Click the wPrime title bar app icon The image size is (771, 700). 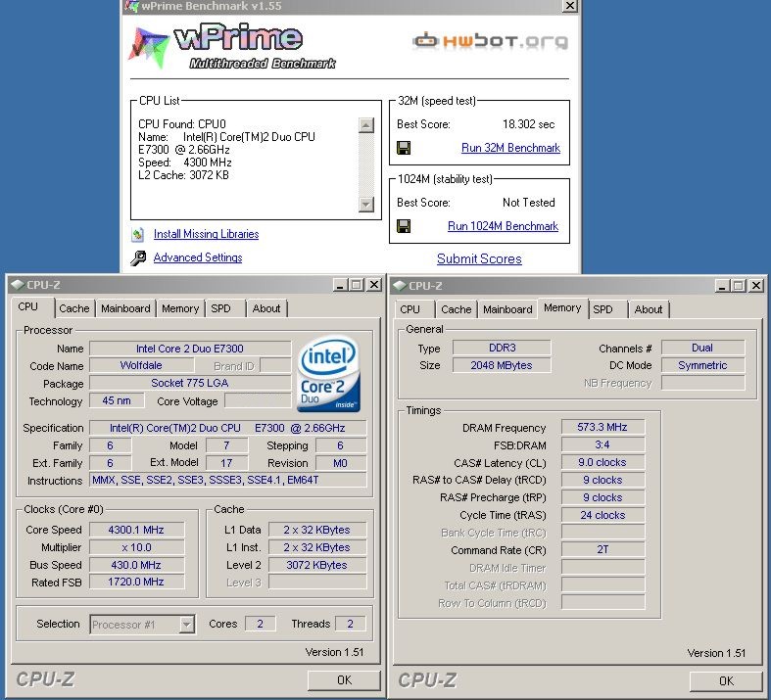pos(132,6)
